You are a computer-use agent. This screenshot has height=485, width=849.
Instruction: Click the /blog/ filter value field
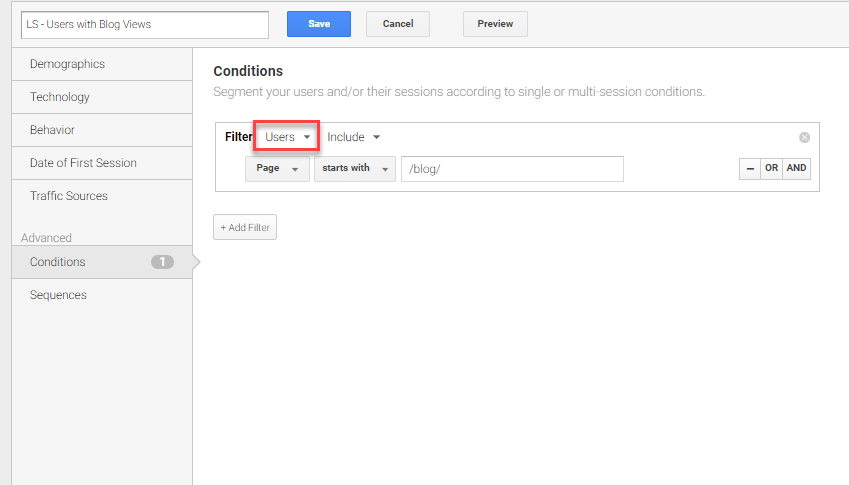(511, 169)
